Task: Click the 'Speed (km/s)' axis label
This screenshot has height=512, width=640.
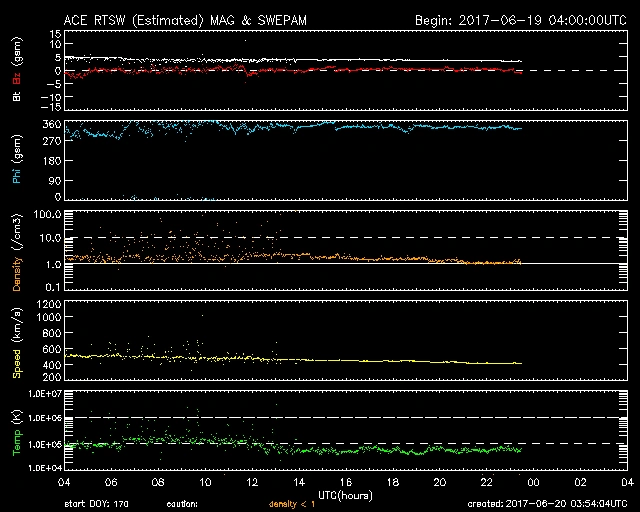Action: tap(17, 343)
